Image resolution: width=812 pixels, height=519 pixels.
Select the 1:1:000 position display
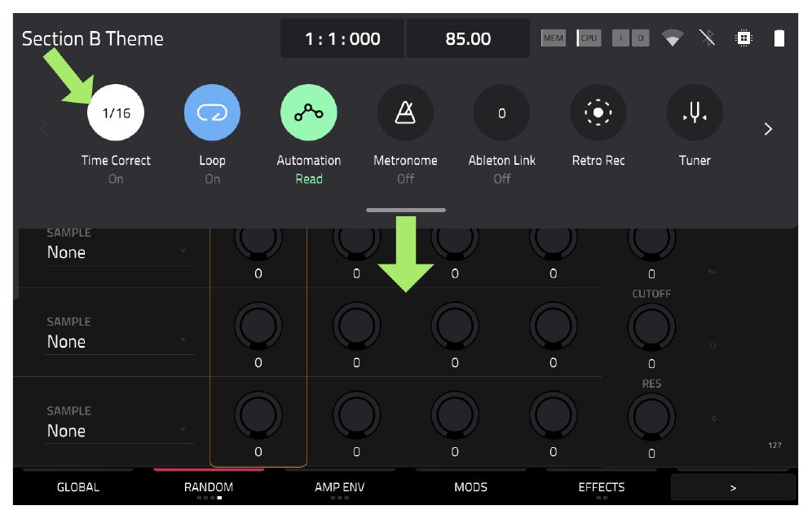click(342, 38)
